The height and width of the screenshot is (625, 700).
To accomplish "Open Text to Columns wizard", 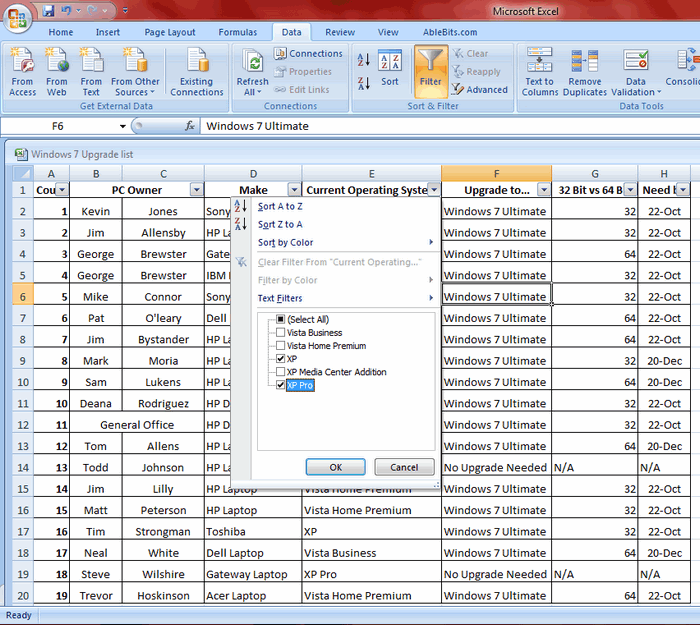I will click(x=539, y=72).
